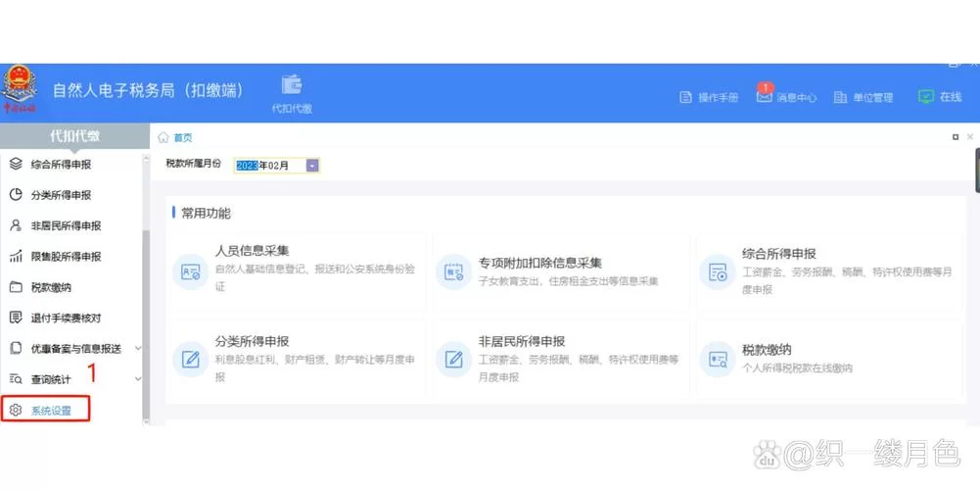Click 操作手册 label in header

click(x=719, y=98)
